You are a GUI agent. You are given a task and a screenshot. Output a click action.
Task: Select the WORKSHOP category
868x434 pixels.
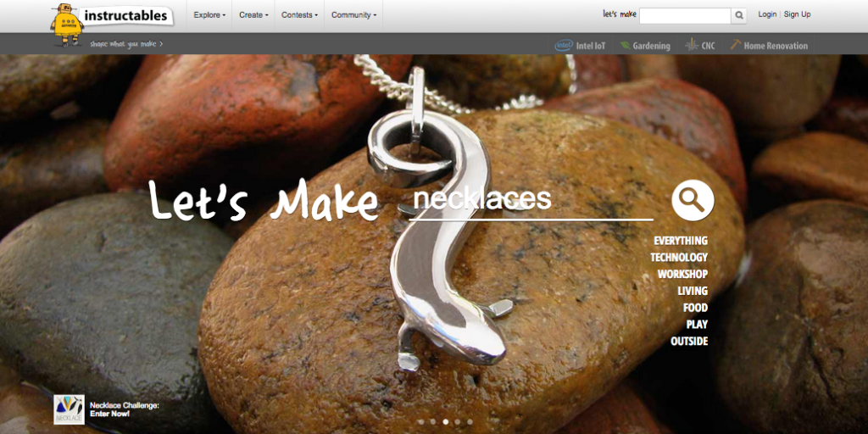[x=682, y=274]
